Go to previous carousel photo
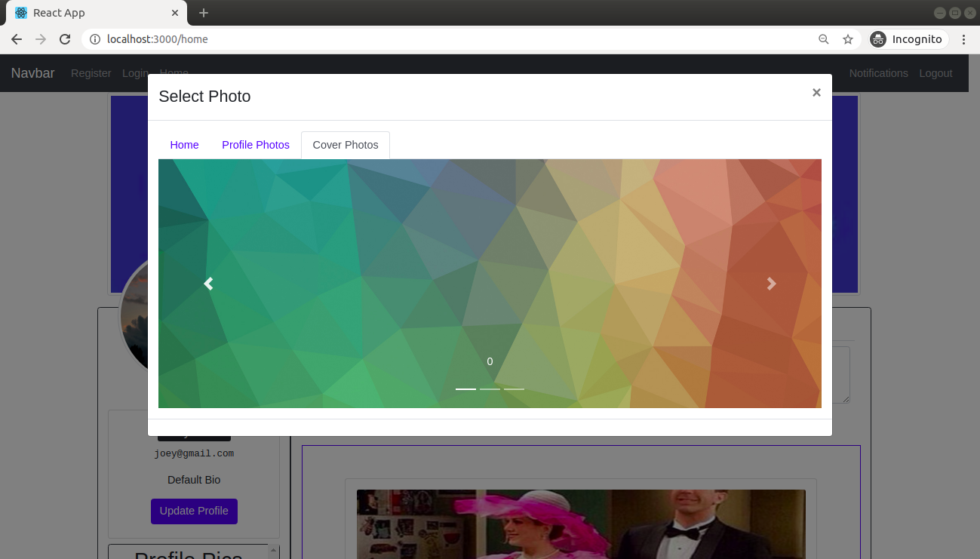 pyautogui.click(x=208, y=284)
